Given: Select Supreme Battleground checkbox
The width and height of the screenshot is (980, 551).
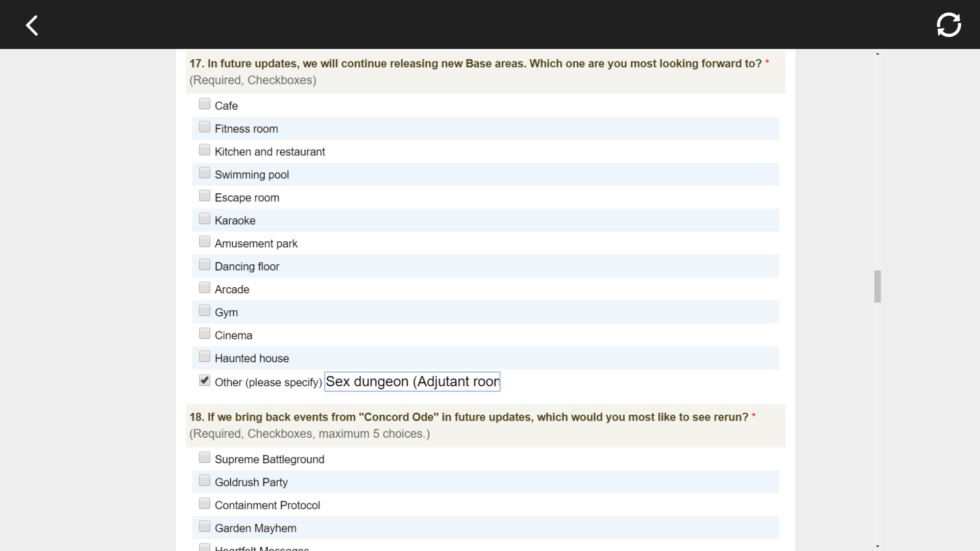Looking at the screenshot, I should tap(205, 458).
